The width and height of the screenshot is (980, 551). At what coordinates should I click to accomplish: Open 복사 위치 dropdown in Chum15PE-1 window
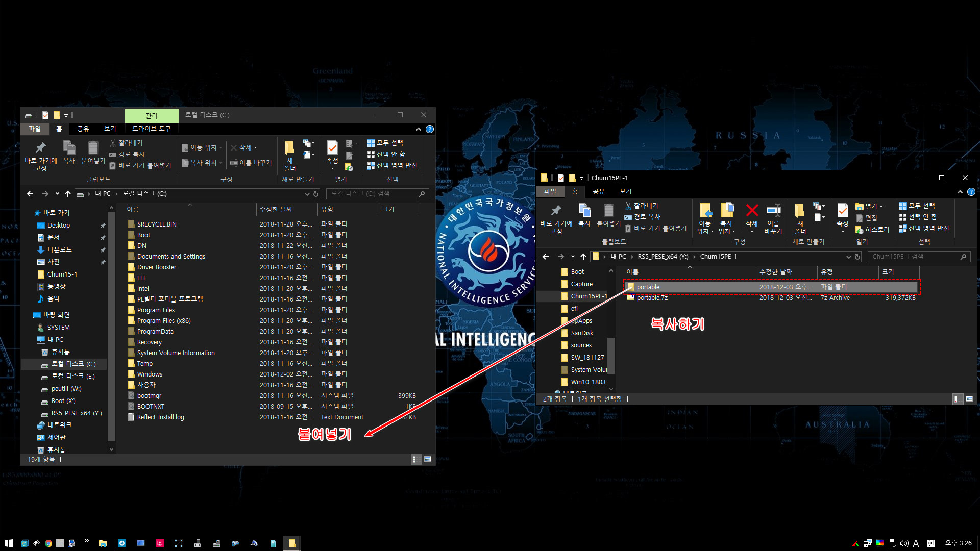tap(726, 218)
